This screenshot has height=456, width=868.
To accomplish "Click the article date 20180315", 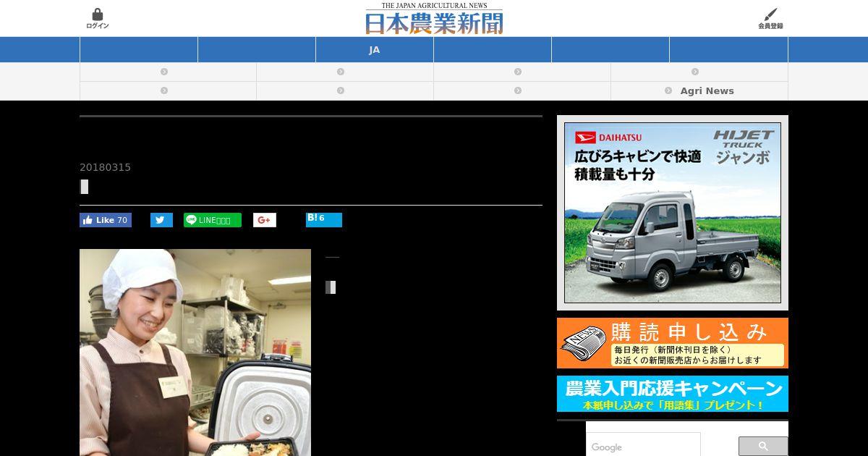I will 106,167.
